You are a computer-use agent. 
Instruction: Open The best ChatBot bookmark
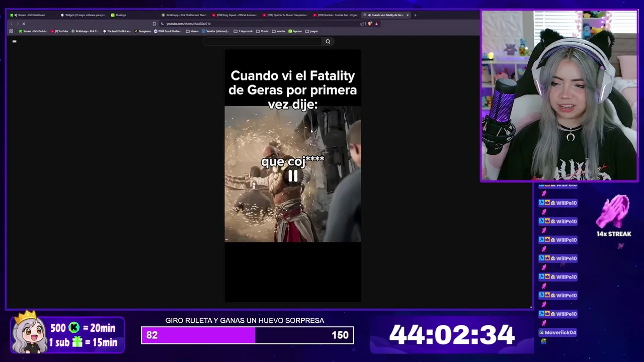tap(117, 31)
